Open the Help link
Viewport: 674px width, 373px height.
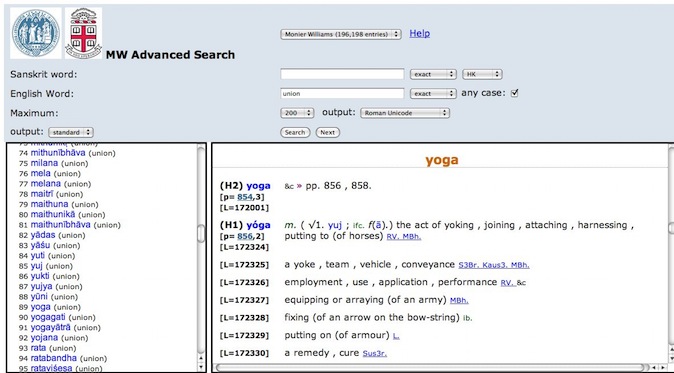coord(420,34)
